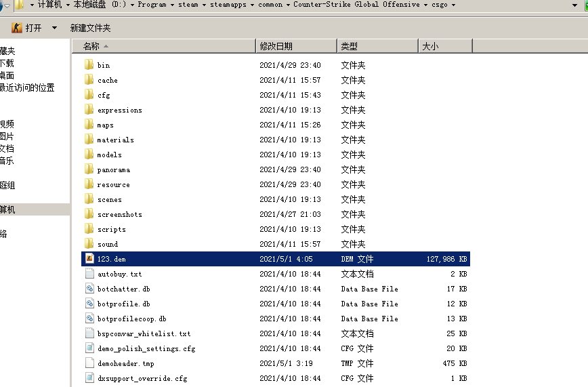This screenshot has width=588, height=387.
Task: Expand the breadcrumb arrow after csgo
Action: pos(453,5)
